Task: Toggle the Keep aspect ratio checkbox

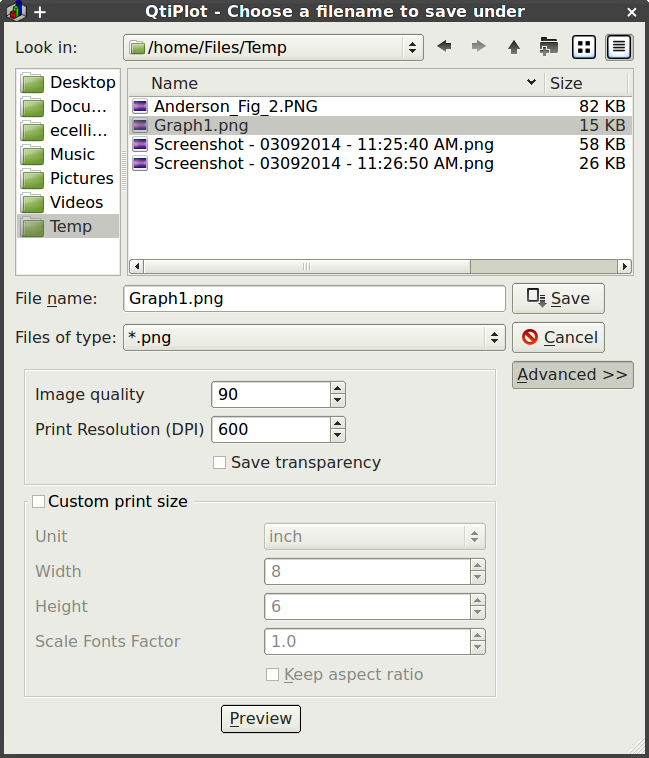Action: click(273, 674)
